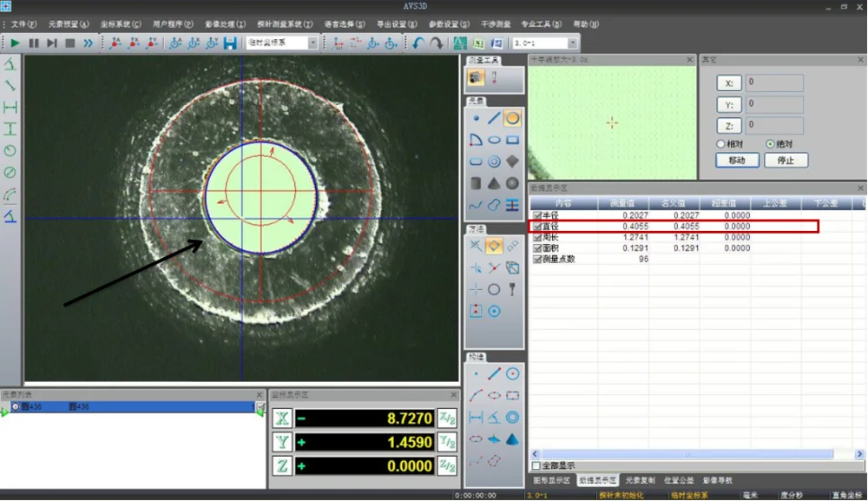
Task: Choose the ellipse element tool
Action: (x=495, y=140)
